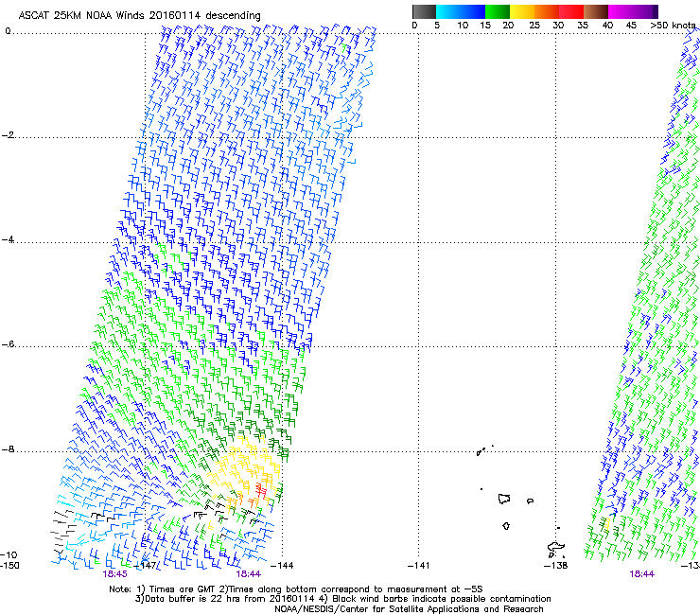Click the gray 0-5 knots legend segment
Screen dimensions: 700x615
point(424,11)
